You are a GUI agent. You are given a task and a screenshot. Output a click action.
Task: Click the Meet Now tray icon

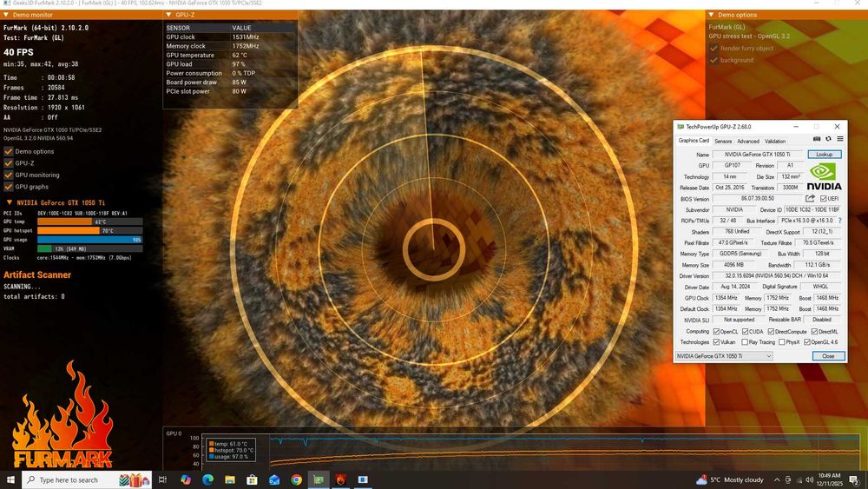coord(788,480)
